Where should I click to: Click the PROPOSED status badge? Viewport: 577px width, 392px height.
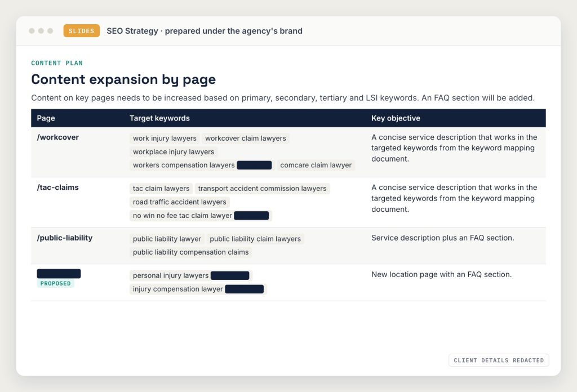click(56, 283)
